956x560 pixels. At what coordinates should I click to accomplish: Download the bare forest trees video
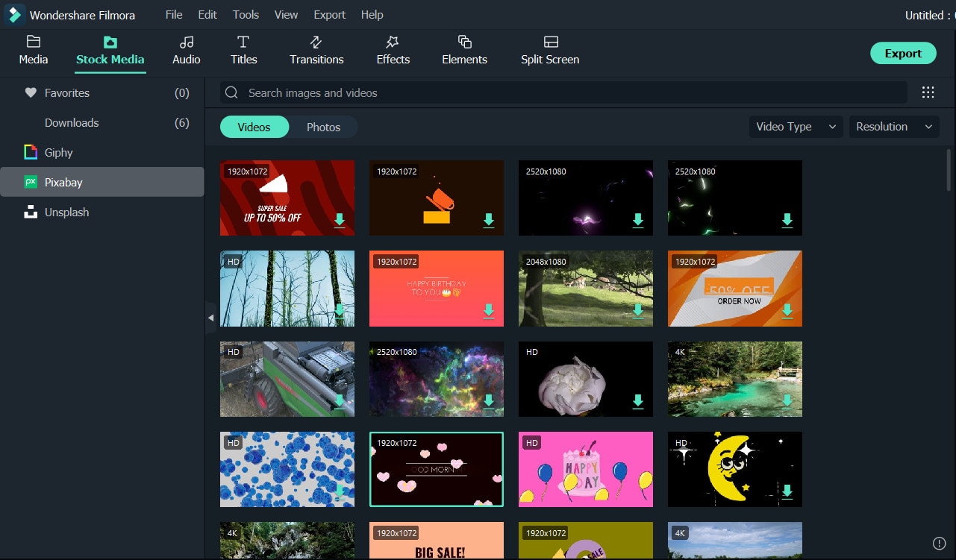[340, 311]
